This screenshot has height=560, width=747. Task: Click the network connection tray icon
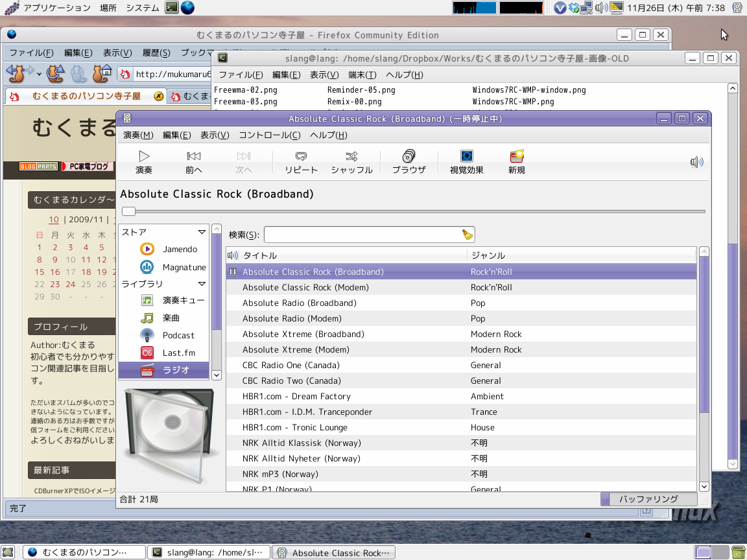[x=587, y=8]
